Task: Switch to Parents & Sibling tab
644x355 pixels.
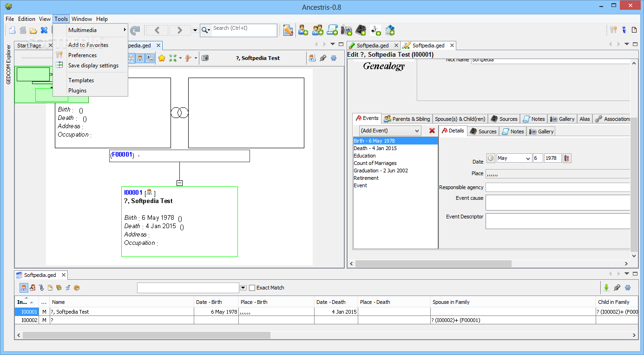Action: (x=407, y=119)
